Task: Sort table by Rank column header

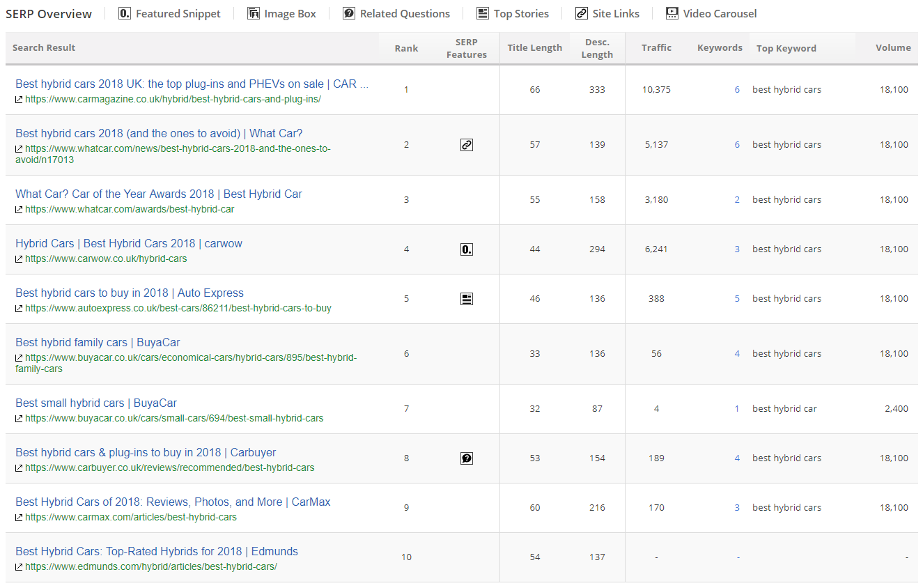Action: (406, 48)
